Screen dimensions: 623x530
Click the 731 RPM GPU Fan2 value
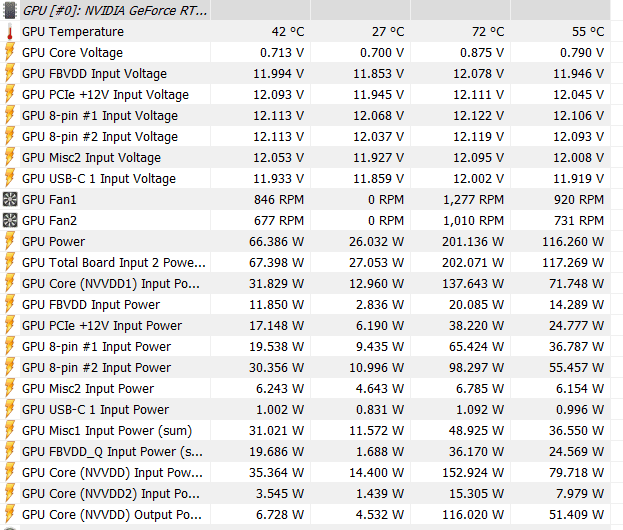(x=579, y=221)
